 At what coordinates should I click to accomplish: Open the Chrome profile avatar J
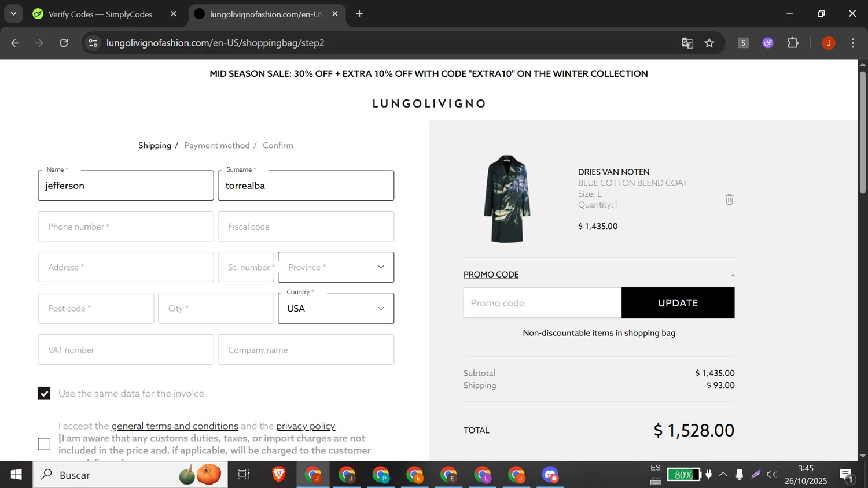829,43
